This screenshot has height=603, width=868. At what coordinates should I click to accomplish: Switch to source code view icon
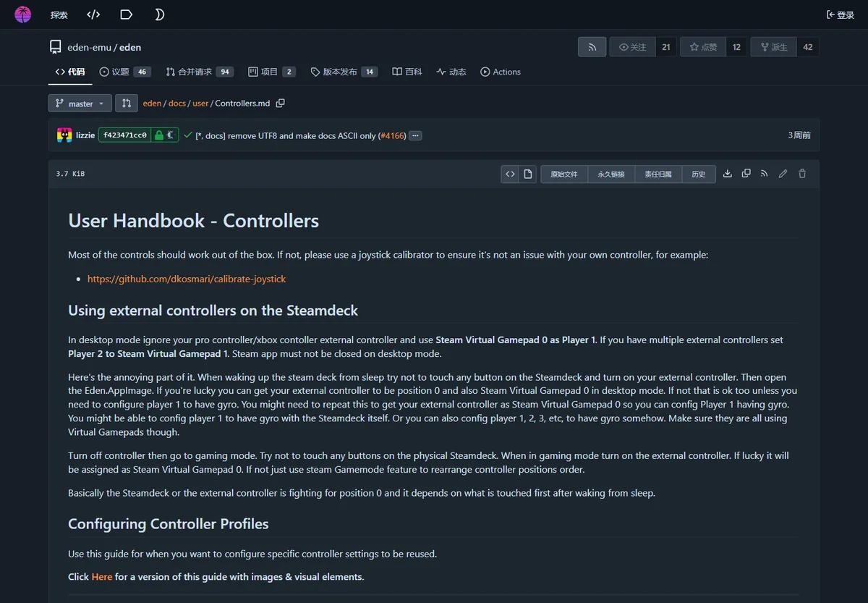pos(510,174)
